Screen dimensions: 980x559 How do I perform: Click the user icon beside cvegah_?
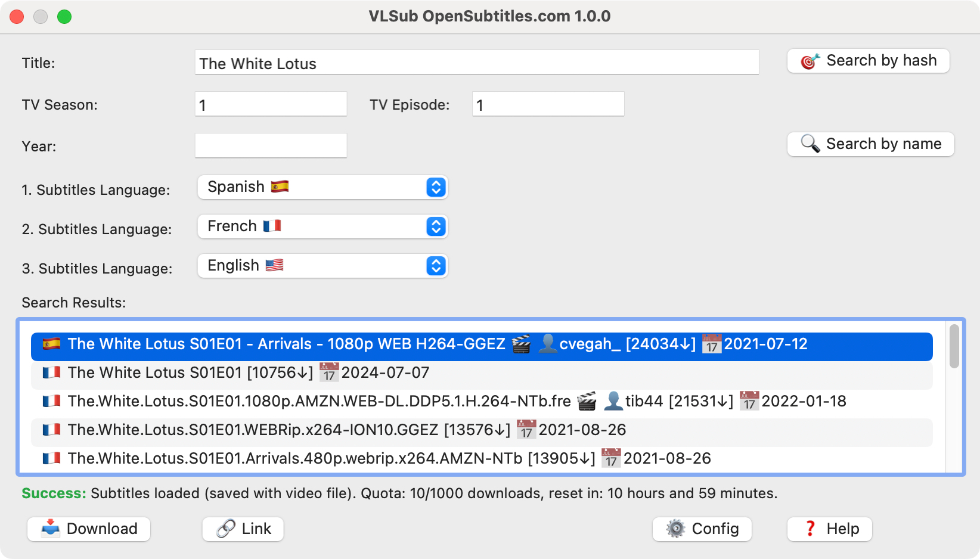548,344
